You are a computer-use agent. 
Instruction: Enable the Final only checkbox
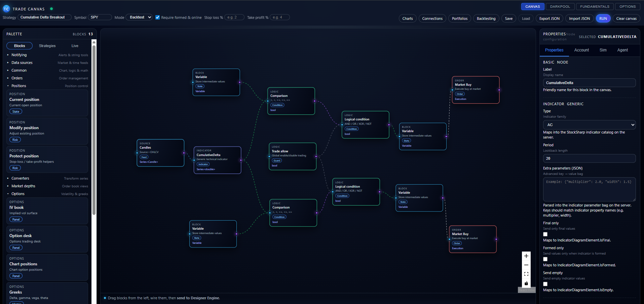coord(545,234)
